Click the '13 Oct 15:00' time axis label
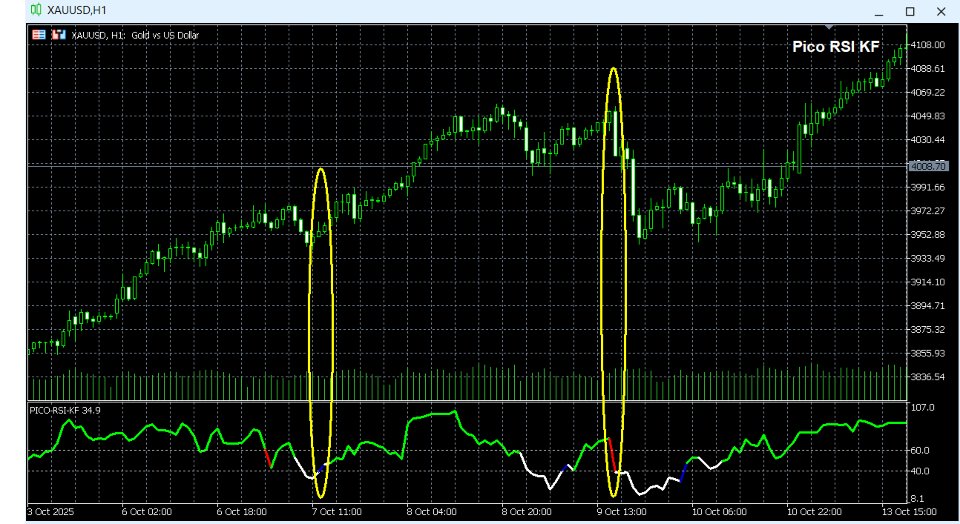The width and height of the screenshot is (960, 524). click(909, 512)
